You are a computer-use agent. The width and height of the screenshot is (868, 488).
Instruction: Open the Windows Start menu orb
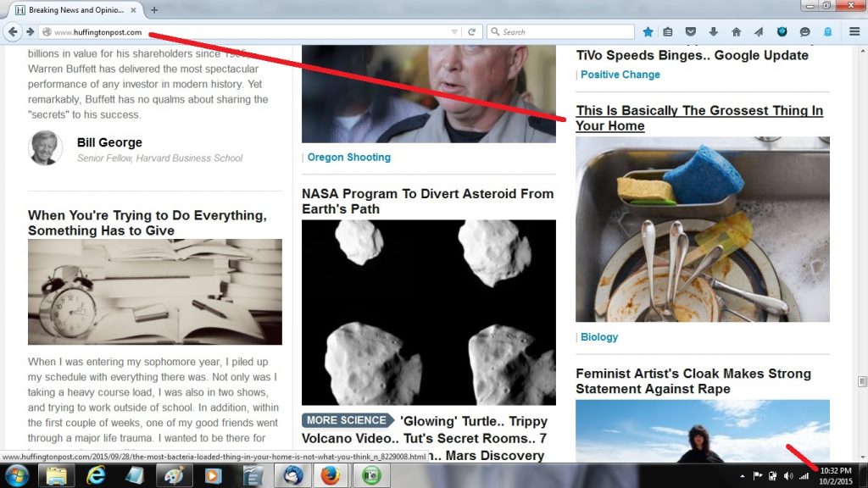tap(16, 476)
